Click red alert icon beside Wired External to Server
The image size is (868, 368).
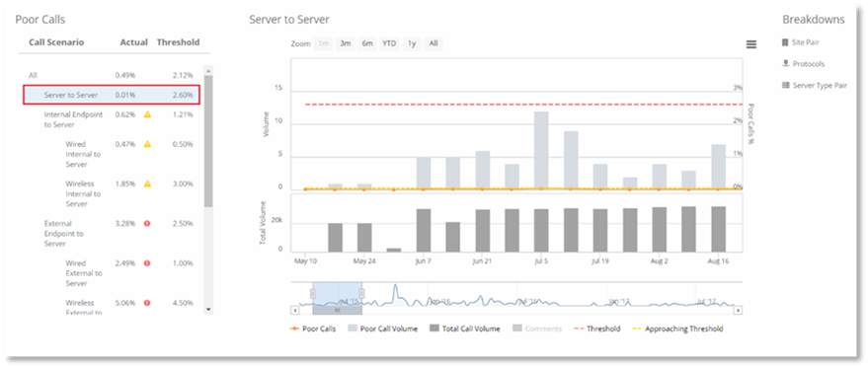[147, 263]
